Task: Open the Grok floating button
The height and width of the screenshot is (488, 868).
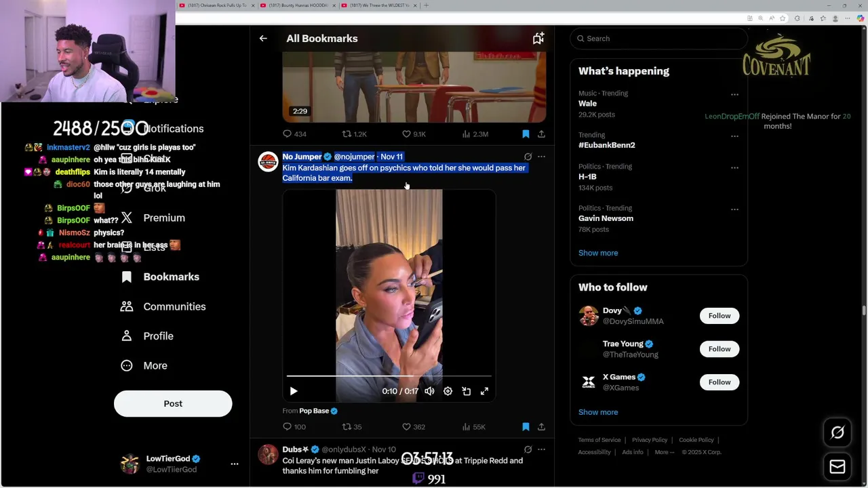Action: 837,432
